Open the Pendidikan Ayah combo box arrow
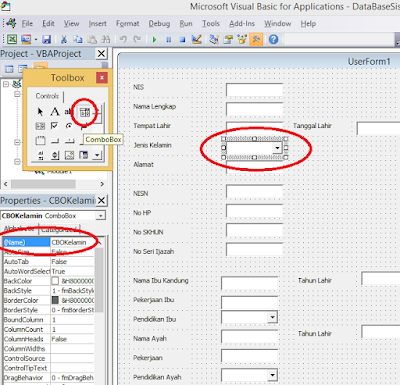 [272, 375]
